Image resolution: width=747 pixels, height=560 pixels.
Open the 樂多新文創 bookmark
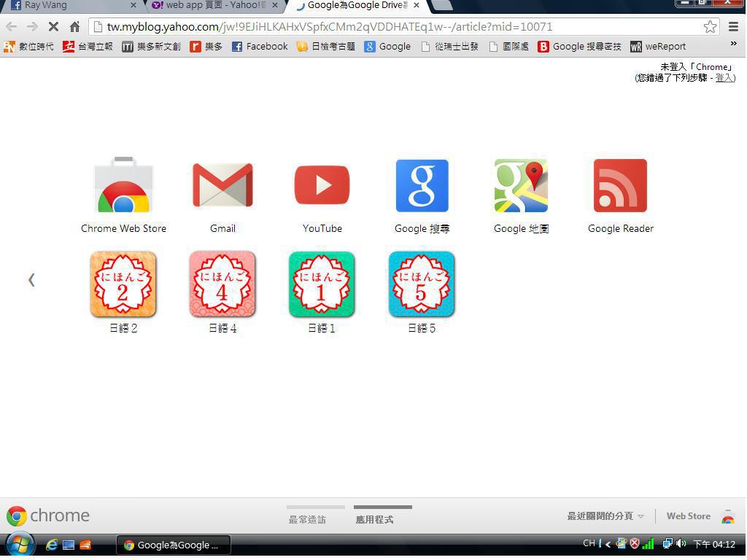point(152,46)
